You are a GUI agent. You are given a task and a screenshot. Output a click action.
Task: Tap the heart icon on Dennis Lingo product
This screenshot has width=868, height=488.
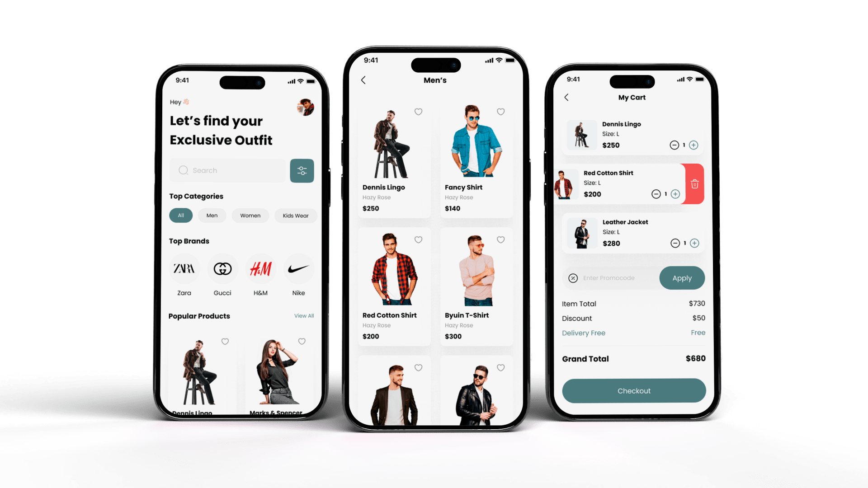(418, 112)
